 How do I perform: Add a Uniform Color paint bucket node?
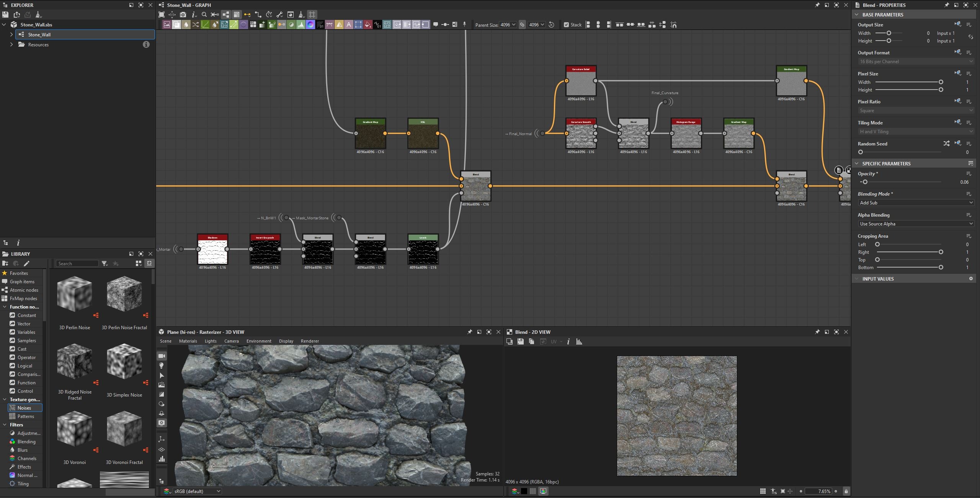(368, 24)
